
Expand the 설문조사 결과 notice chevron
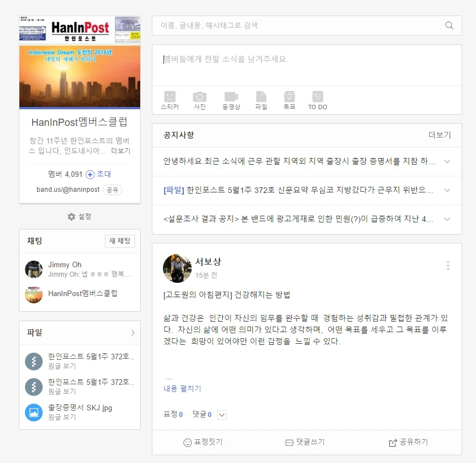pos(447,219)
